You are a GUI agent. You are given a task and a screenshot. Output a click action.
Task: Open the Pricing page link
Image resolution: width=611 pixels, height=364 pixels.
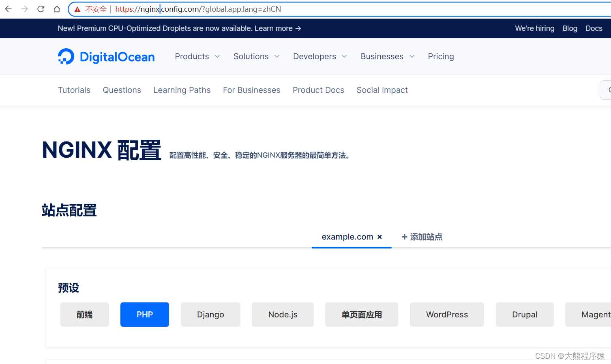[441, 56]
